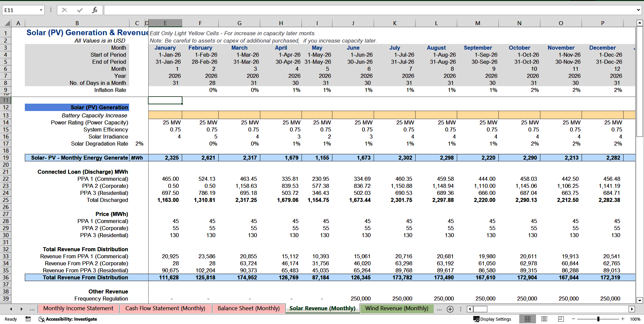Select row 19 header

point(6,158)
